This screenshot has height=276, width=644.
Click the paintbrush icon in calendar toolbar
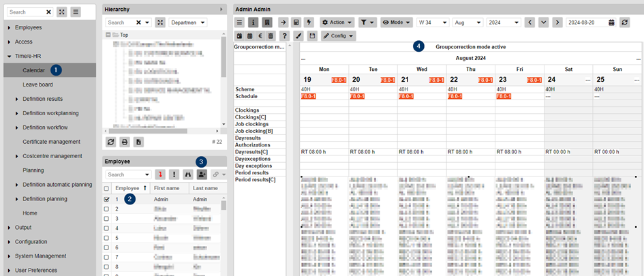299,35
